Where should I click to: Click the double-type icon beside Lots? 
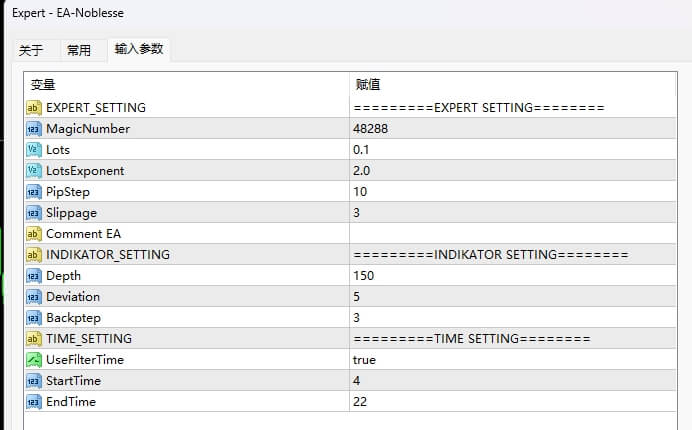tap(34, 150)
